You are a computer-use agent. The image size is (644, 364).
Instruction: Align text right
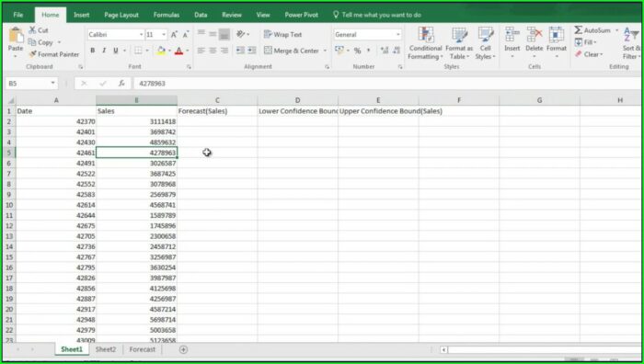click(224, 51)
